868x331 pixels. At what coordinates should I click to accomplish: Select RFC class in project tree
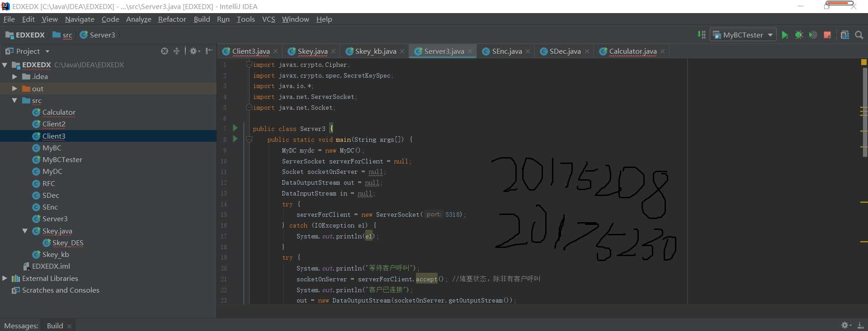48,183
